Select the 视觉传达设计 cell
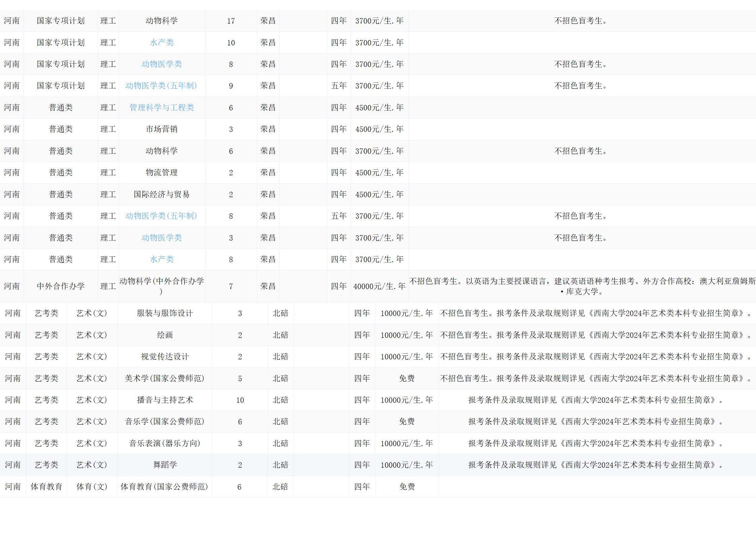Viewport: 756px width, 534px height. pyautogui.click(x=165, y=357)
